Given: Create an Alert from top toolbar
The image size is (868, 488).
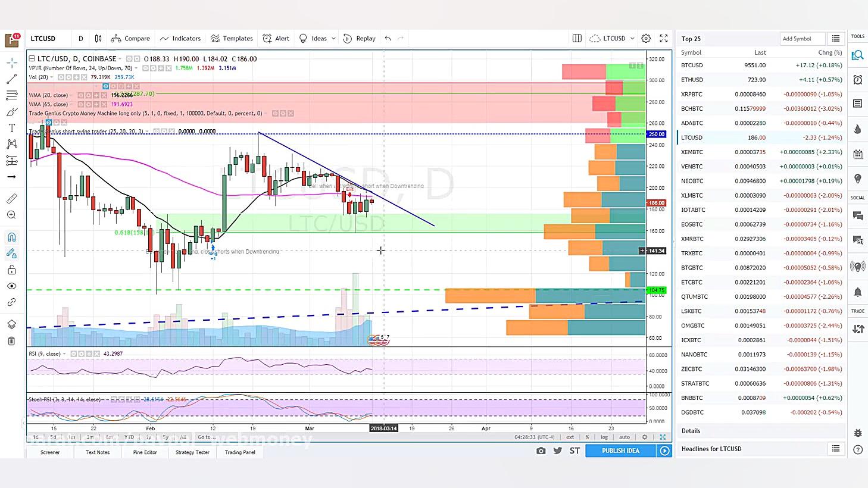Looking at the screenshot, I should coord(276,39).
